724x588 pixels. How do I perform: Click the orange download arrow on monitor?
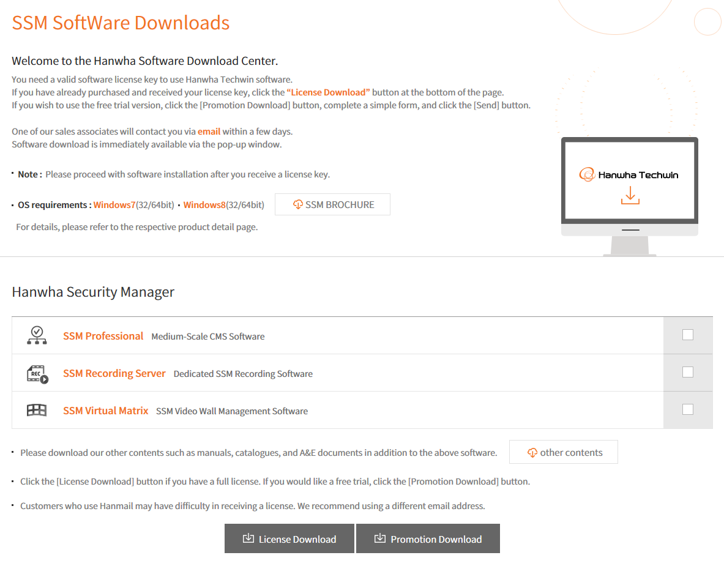pyautogui.click(x=630, y=195)
